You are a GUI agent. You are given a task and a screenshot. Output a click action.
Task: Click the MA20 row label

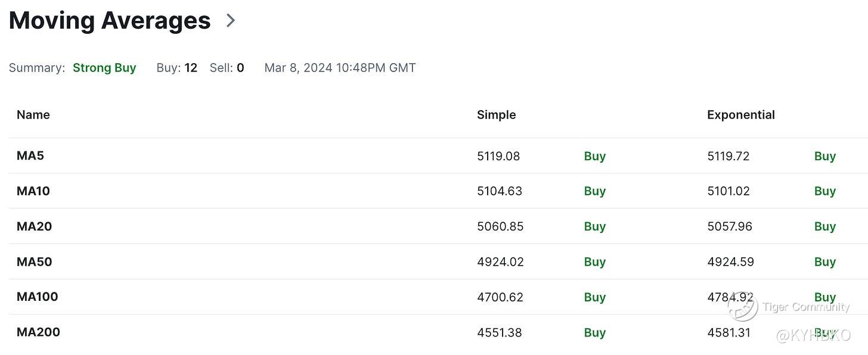35,226
